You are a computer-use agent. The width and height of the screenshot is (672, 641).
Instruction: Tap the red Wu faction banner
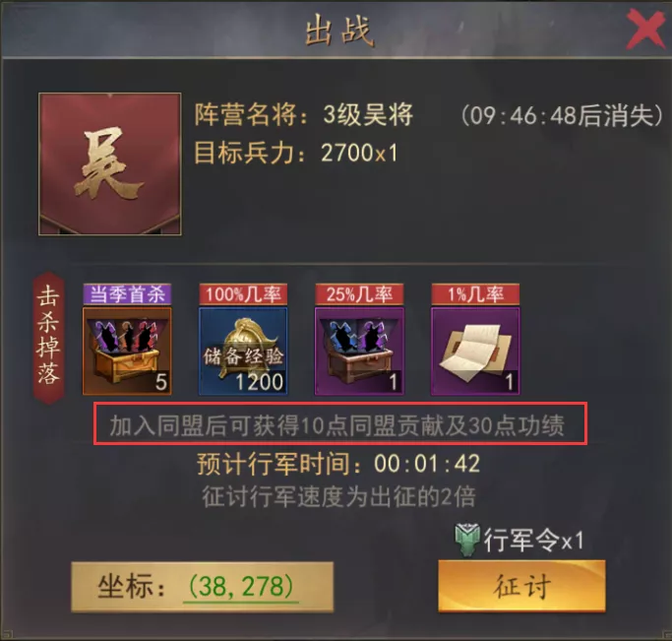point(110,163)
